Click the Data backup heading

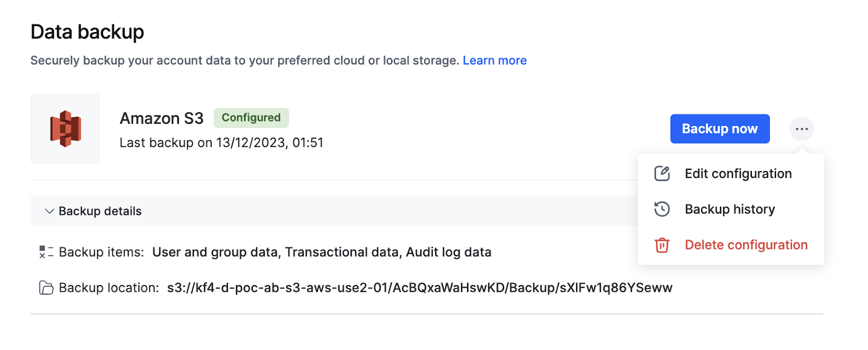click(x=87, y=32)
